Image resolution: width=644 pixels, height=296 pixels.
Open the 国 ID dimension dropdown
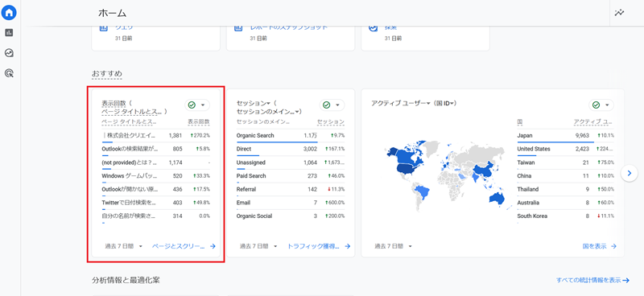click(446, 103)
